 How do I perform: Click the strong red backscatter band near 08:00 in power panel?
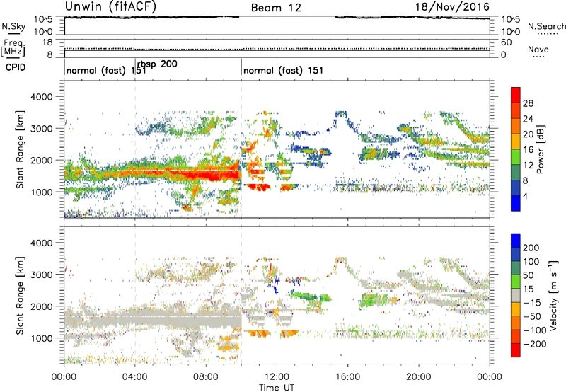pos(207,175)
